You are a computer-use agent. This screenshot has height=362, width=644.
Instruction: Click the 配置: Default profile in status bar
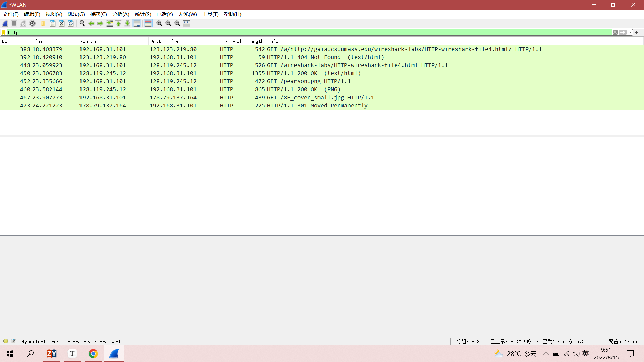625,342
